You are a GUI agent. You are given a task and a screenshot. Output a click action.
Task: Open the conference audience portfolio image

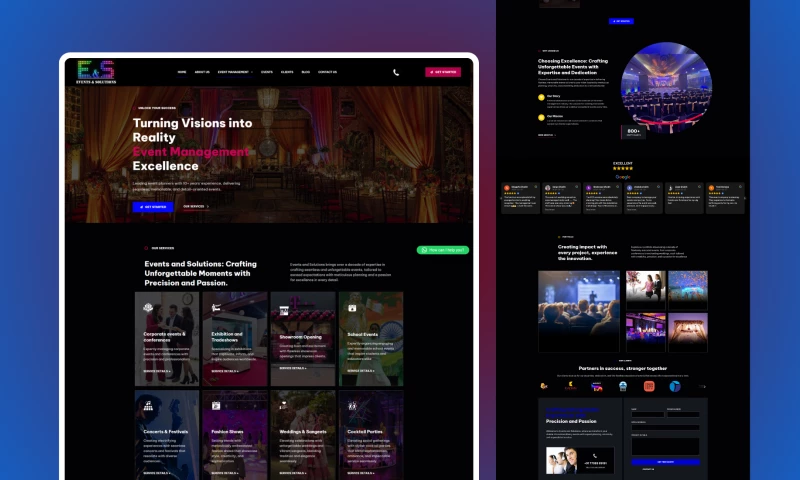coord(579,311)
